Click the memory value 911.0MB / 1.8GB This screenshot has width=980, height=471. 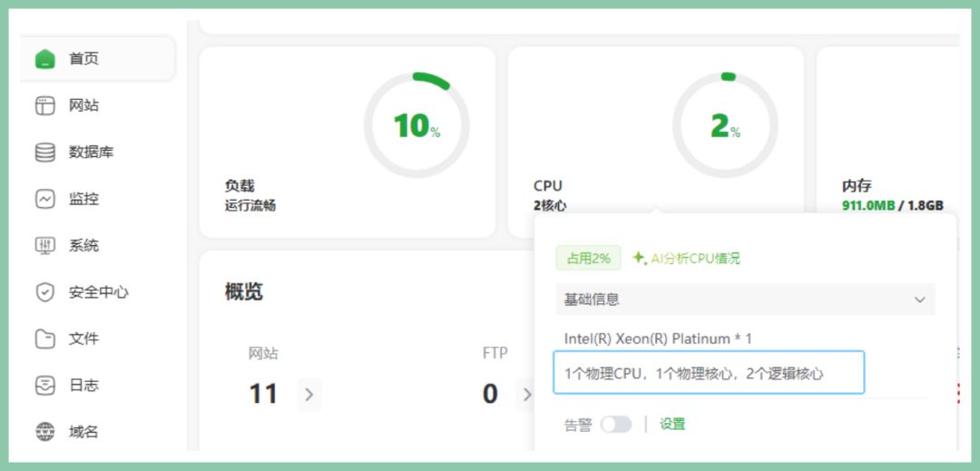click(x=893, y=205)
